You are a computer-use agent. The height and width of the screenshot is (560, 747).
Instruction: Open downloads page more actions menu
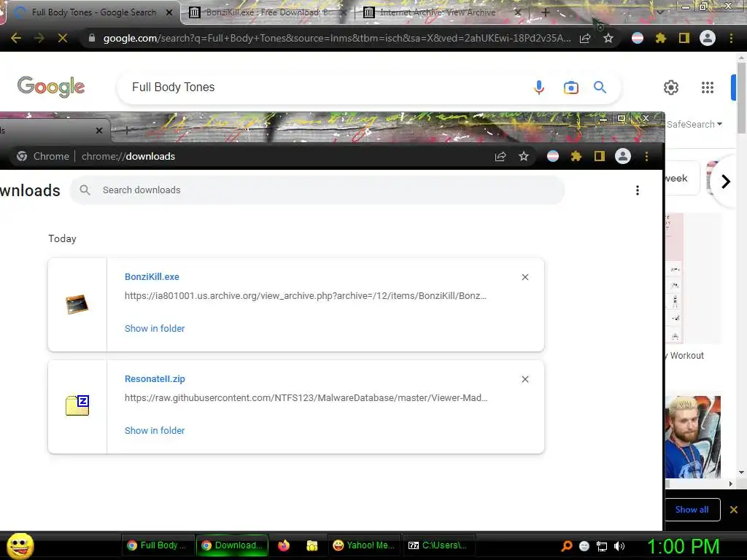pyautogui.click(x=638, y=190)
